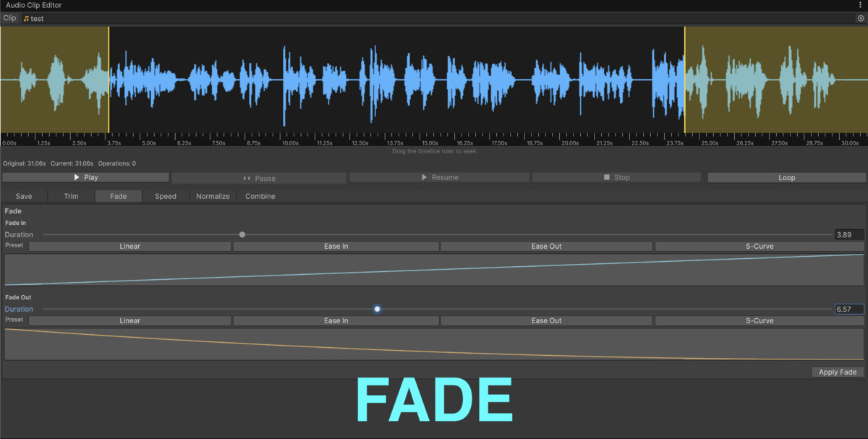868x439 pixels.
Task: Click the Fade In duration value 3.89
Action: (x=848, y=234)
